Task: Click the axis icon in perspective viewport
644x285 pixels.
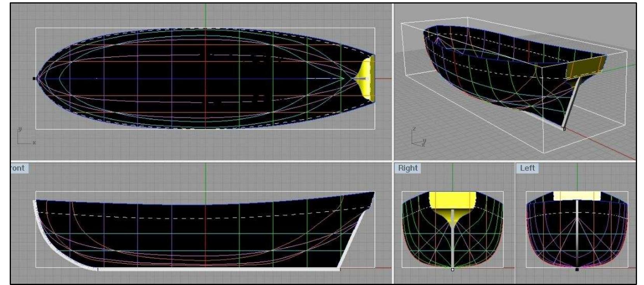Action: coord(419,137)
